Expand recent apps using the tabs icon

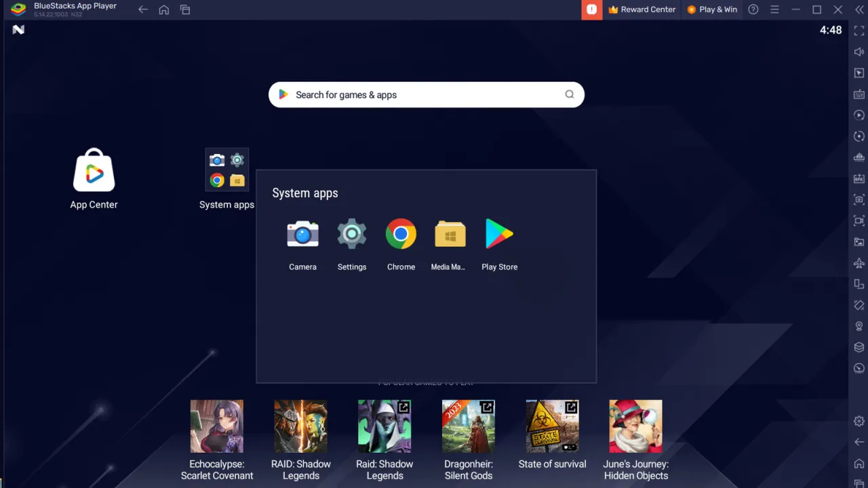185,9
